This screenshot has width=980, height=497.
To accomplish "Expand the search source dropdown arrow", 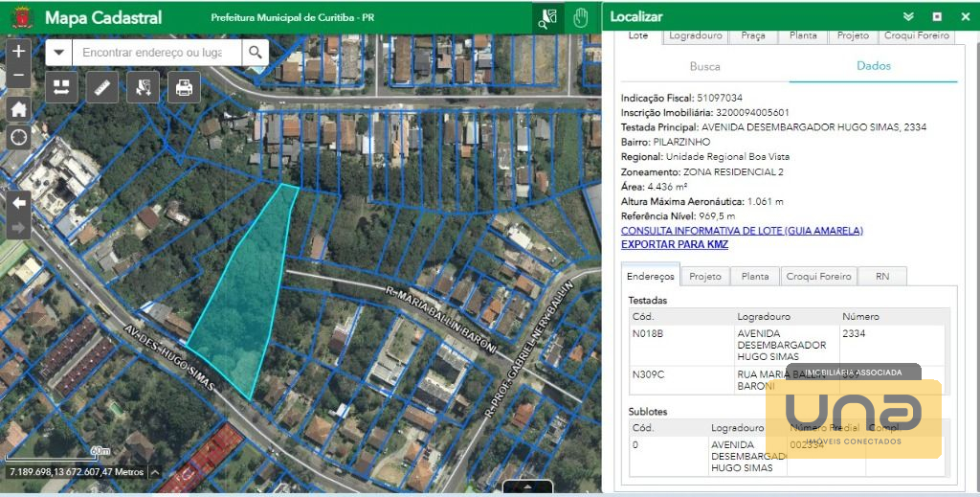I will tap(59, 53).
